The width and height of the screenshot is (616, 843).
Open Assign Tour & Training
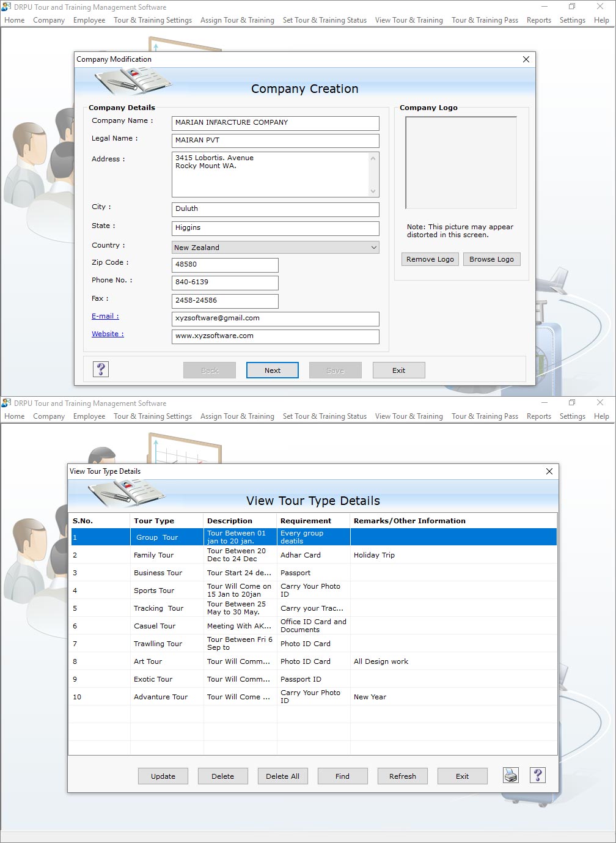click(x=237, y=20)
